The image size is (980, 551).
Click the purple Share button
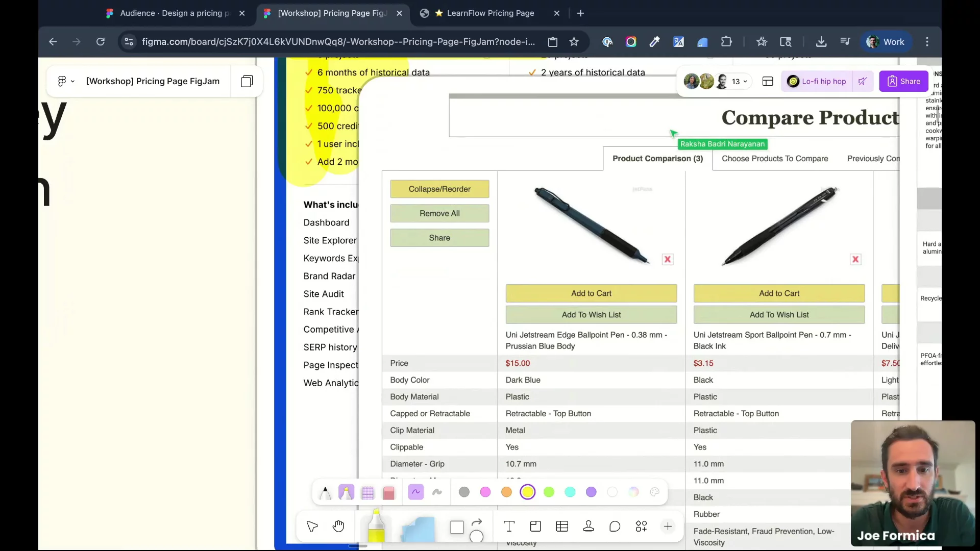(x=903, y=82)
